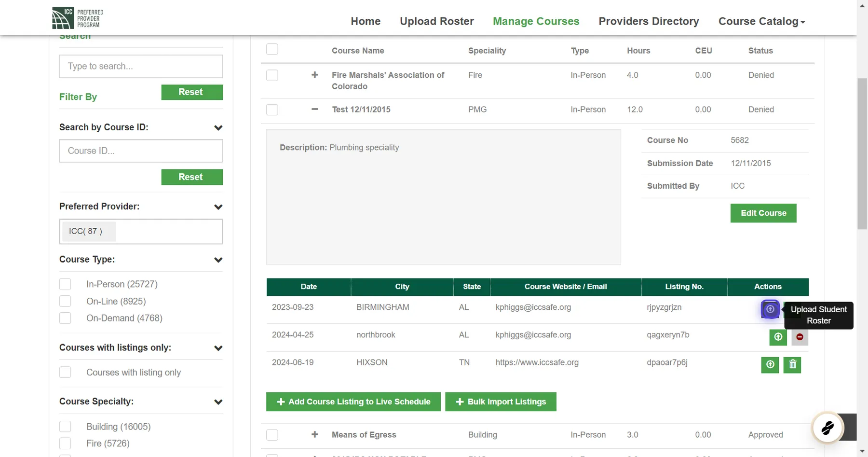868x457 pixels.
Task: Click the green upload roster icon on northbrook listing
Action: pyautogui.click(x=777, y=337)
